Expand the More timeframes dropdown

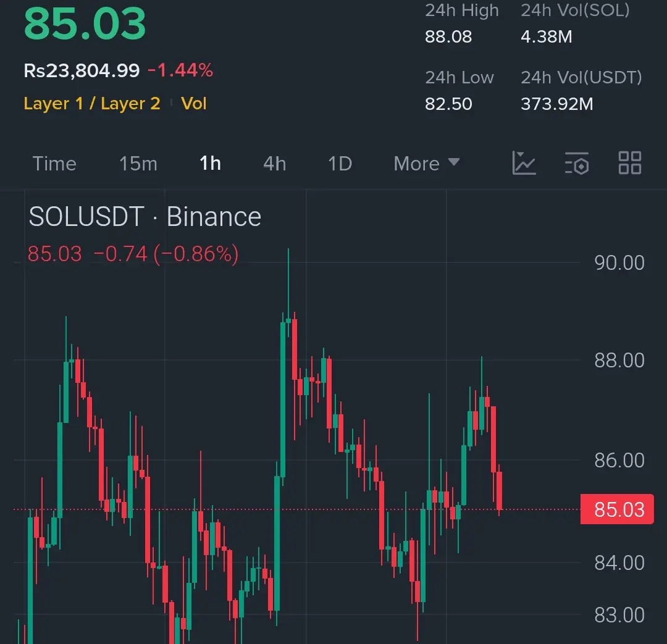pos(427,164)
